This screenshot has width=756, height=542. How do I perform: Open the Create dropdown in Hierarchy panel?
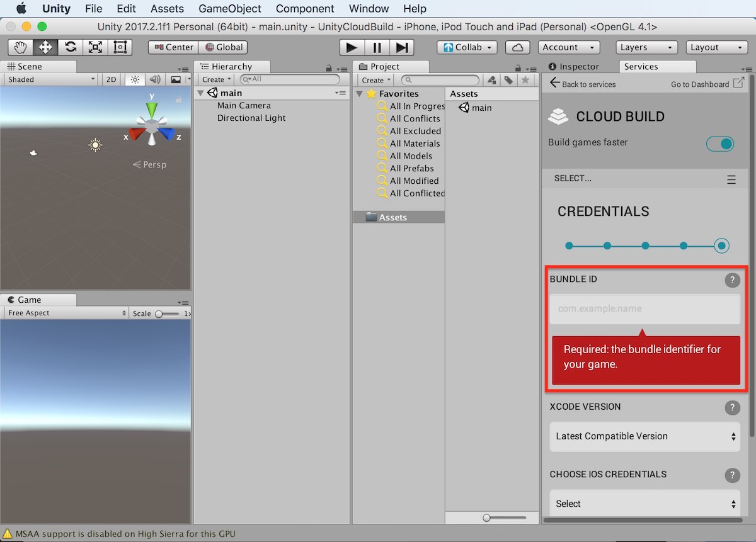click(216, 80)
